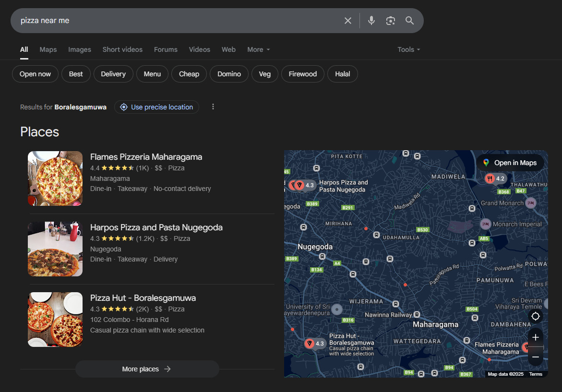
Task: Toggle the Menu filter chip
Action: [152, 74]
